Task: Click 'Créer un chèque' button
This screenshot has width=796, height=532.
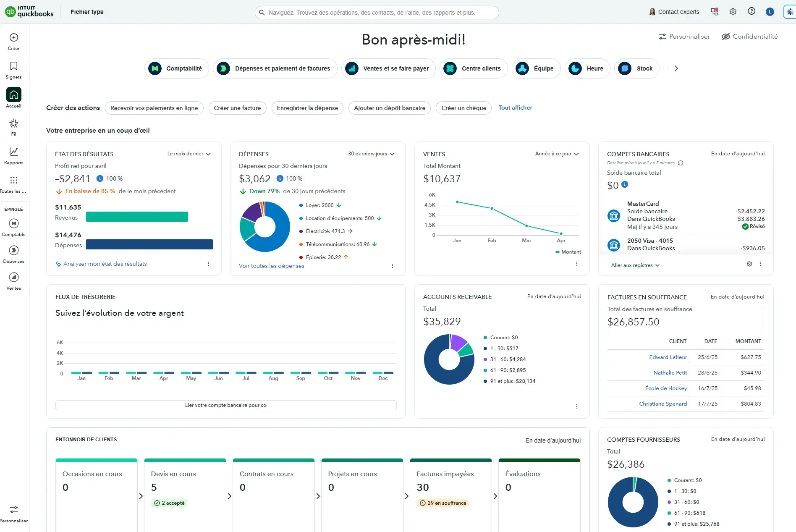Action: click(x=463, y=108)
